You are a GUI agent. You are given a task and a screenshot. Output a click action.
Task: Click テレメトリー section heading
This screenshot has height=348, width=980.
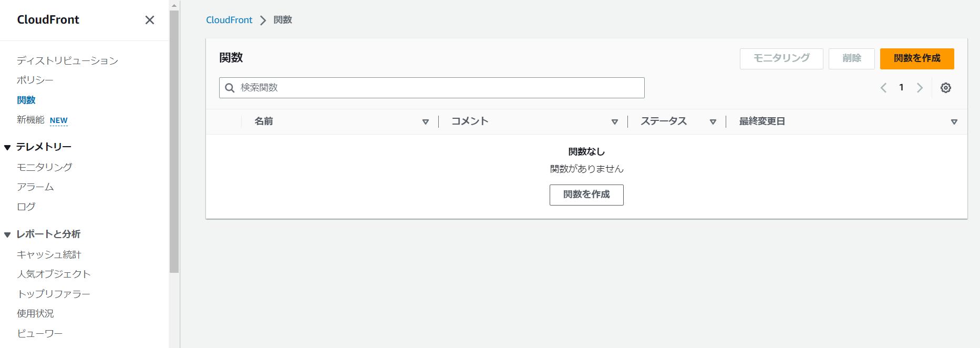44,147
